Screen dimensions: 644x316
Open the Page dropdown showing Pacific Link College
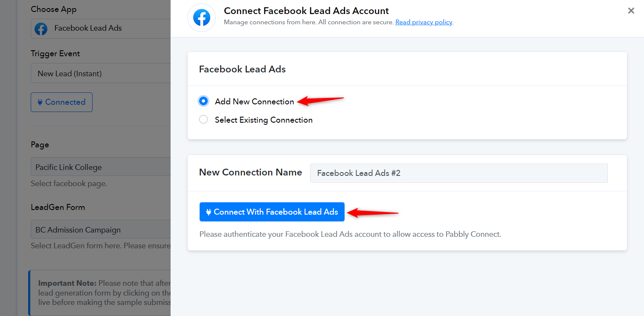[101, 167]
